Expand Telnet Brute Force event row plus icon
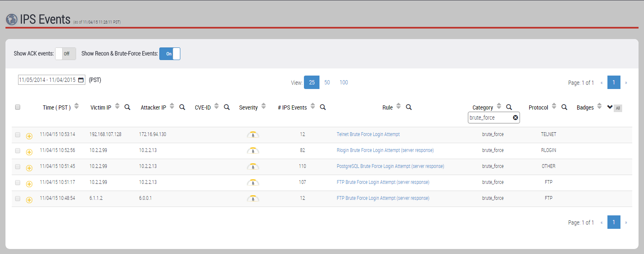Image resolution: width=644 pixels, height=254 pixels. pos(29,136)
